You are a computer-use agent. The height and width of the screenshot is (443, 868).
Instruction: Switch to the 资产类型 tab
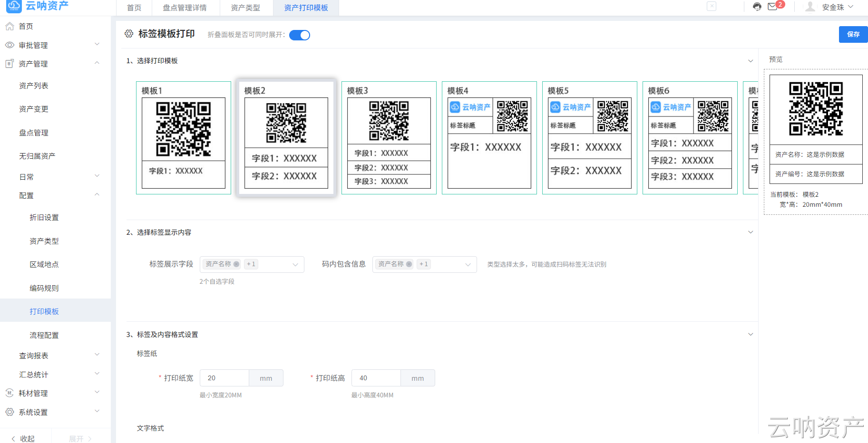point(245,8)
